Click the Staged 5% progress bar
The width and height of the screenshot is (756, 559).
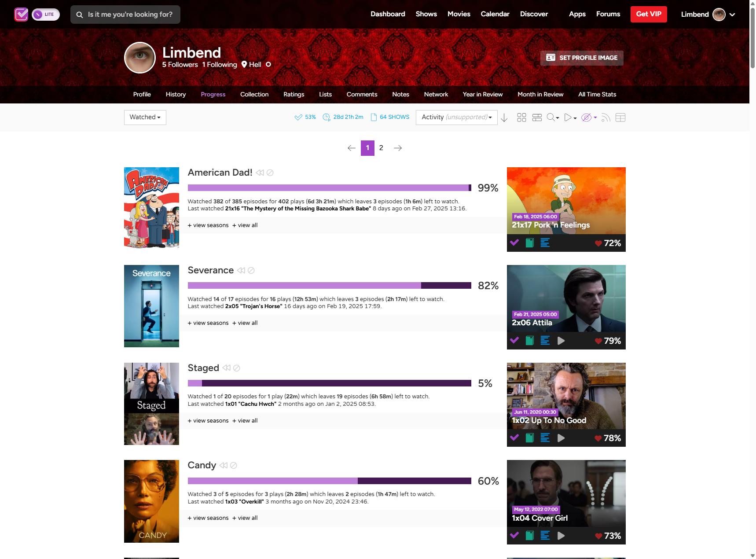click(330, 383)
